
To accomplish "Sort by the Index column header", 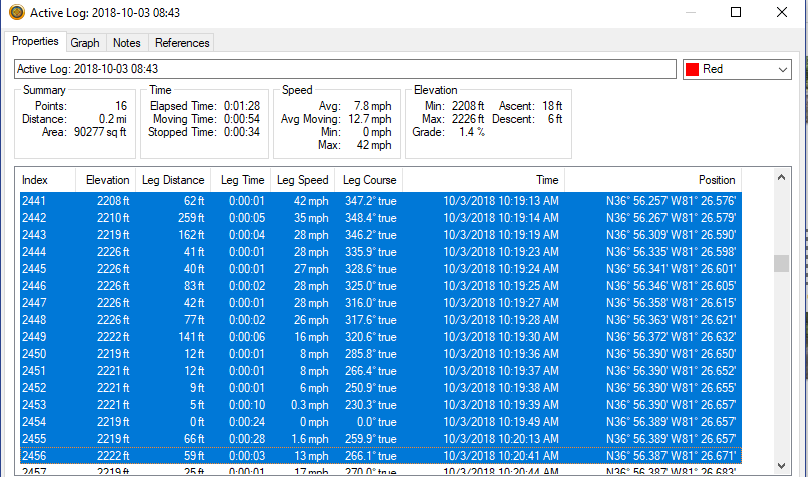I will [47, 180].
